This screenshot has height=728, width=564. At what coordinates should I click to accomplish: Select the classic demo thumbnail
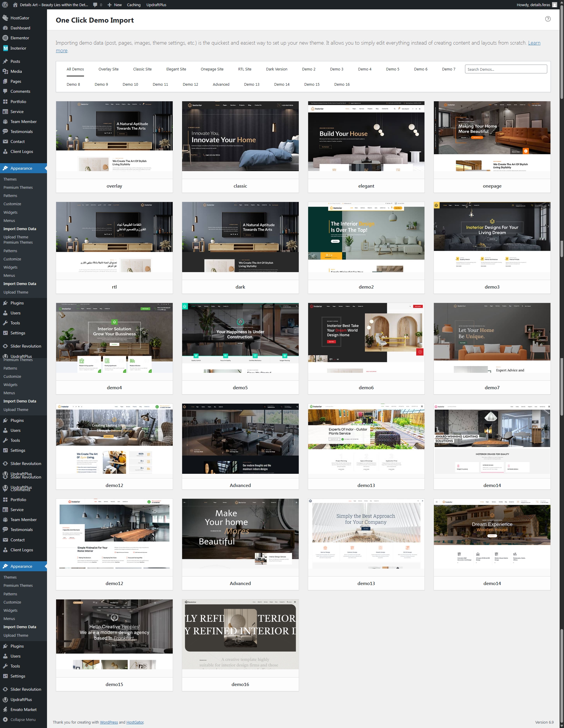[240, 136]
